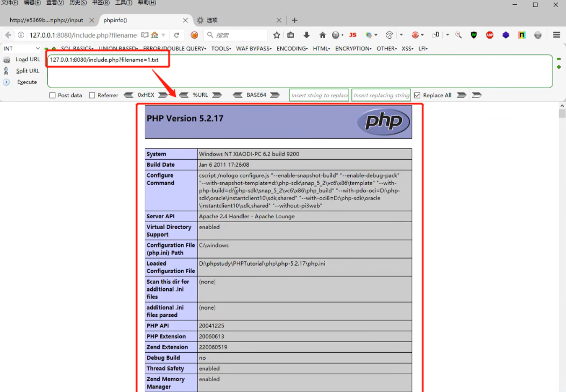
Task: Click the Split URL button
Action: (x=22, y=70)
